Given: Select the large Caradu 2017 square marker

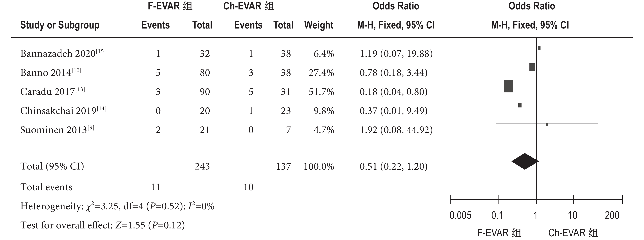Looking at the screenshot, I should [508, 86].
